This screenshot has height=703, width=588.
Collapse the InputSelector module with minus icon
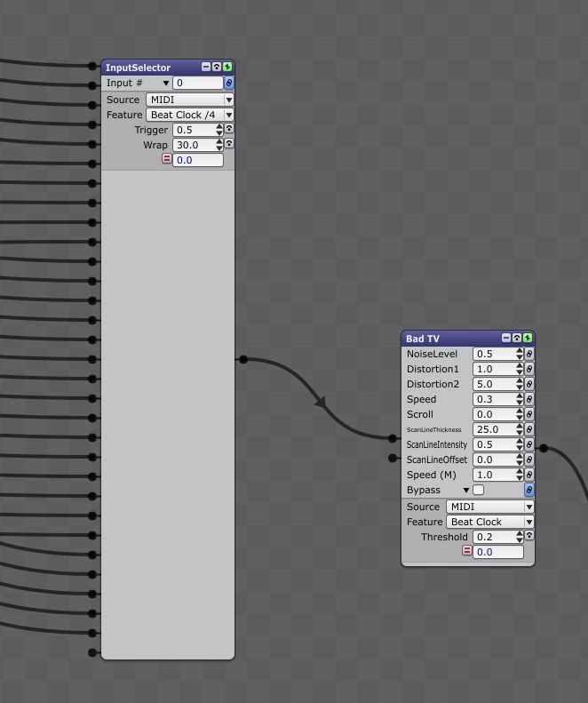pyautogui.click(x=206, y=67)
